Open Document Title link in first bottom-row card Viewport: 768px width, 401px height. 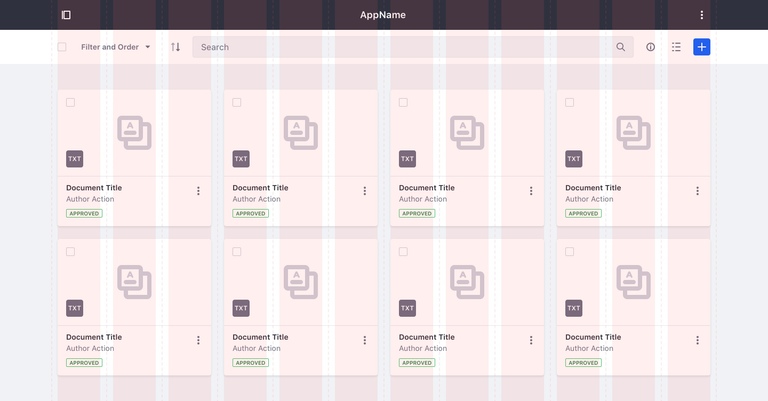coord(94,337)
